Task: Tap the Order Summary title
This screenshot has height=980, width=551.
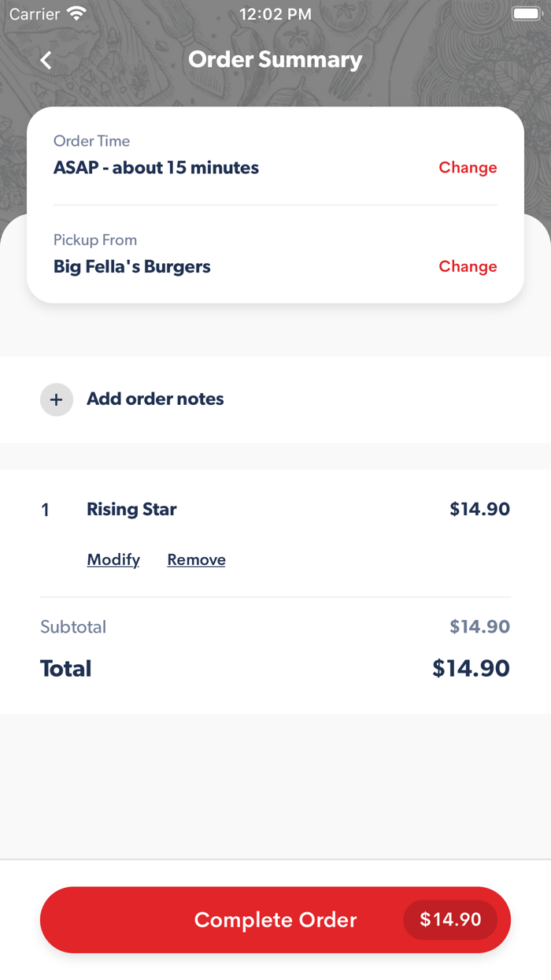Action: point(275,59)
